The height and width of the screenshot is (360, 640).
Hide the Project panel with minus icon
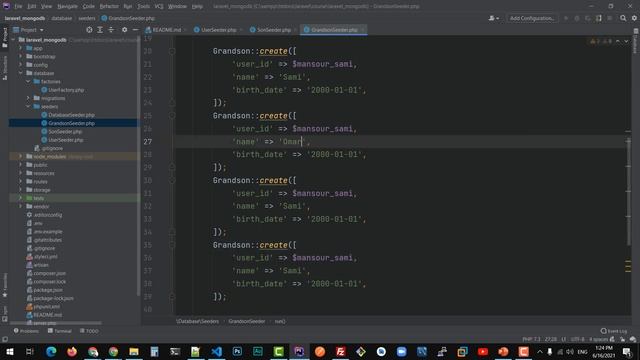136,30
